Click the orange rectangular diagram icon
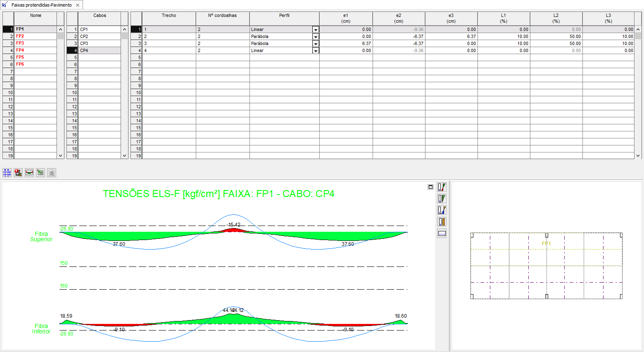The height and width of the screenshot is (352, 644). [442, 222]
